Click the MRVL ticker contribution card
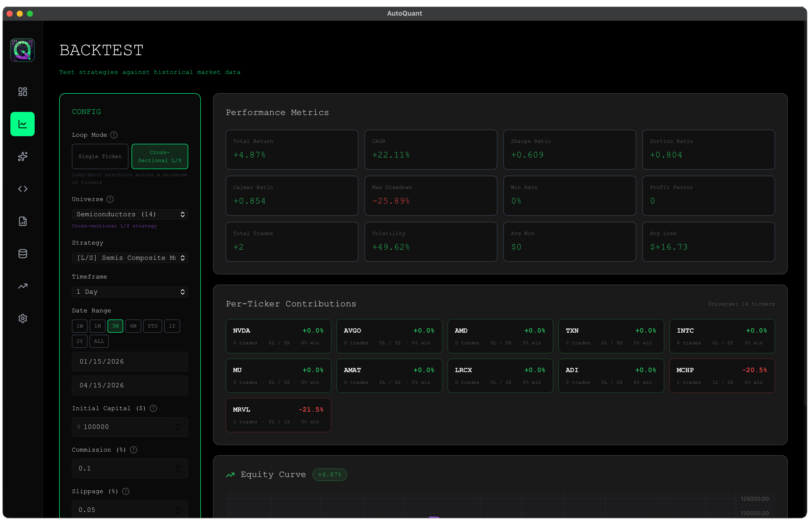Screen dimensions: 812x523 tap(278, 415)
